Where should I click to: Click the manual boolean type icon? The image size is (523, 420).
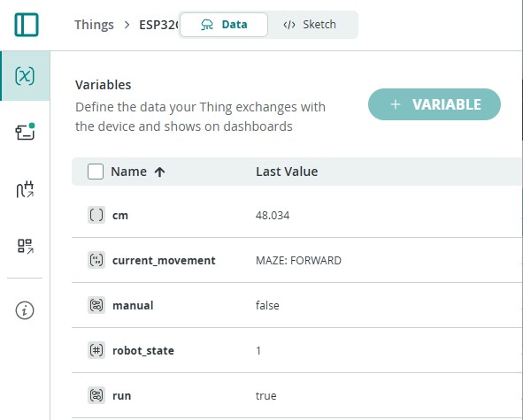(96, 305)
